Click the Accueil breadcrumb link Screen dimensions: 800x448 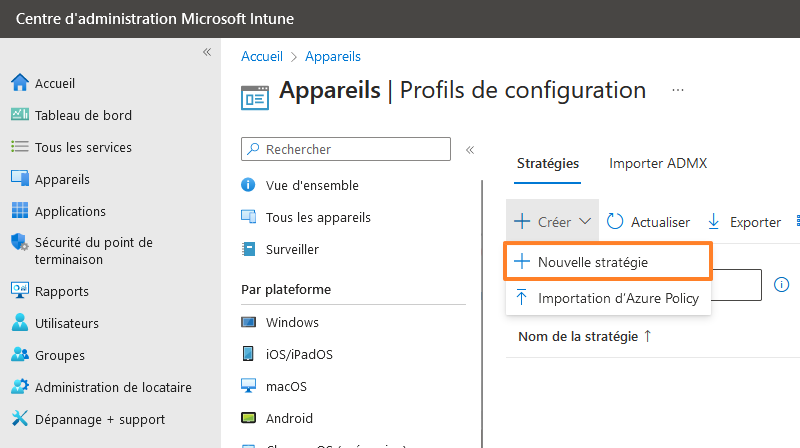tap(262, 56)
